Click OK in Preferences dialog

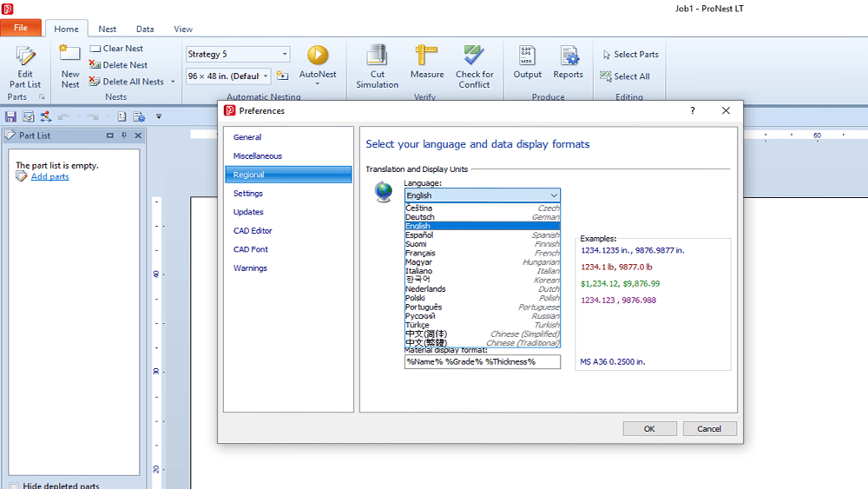tap(648, 428)
